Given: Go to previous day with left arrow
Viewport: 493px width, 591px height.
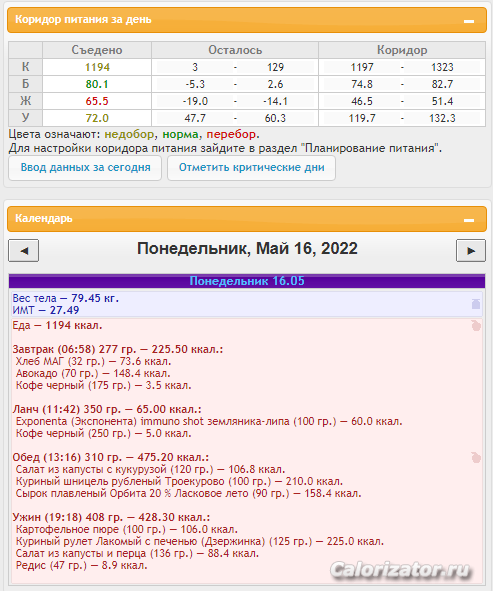Looking at the screenshot, I should click(24, 251).
